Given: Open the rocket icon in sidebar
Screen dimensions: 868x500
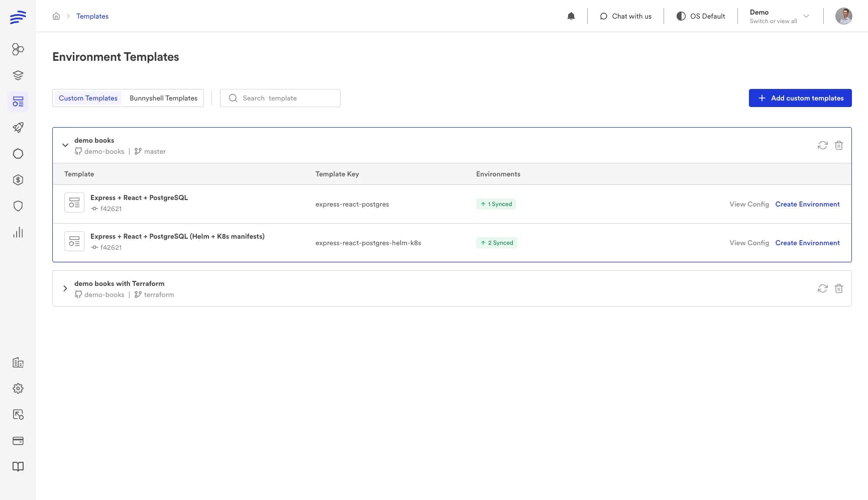Looking at the screenshot, I should point(18,128).
